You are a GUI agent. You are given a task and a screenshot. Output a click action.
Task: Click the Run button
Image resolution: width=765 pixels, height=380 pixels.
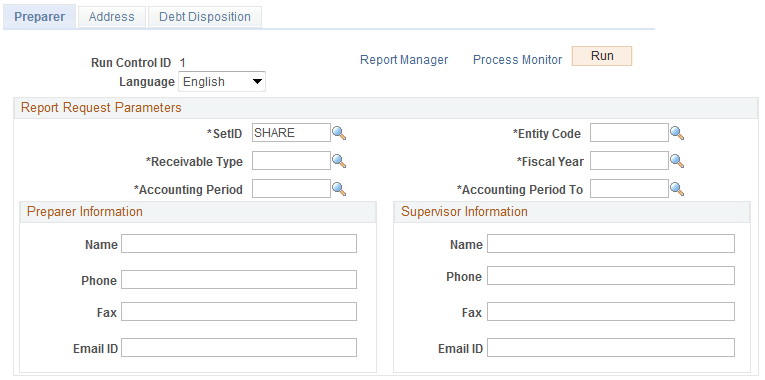pos(602,56)
